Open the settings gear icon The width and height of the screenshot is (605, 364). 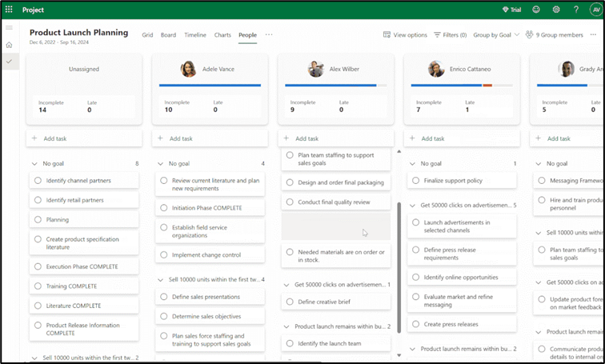pos(556,10)
